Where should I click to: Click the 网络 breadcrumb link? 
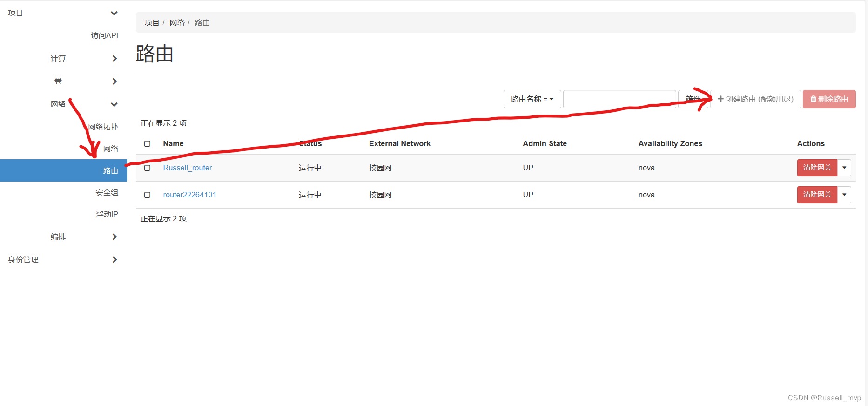tap(177, 22)
